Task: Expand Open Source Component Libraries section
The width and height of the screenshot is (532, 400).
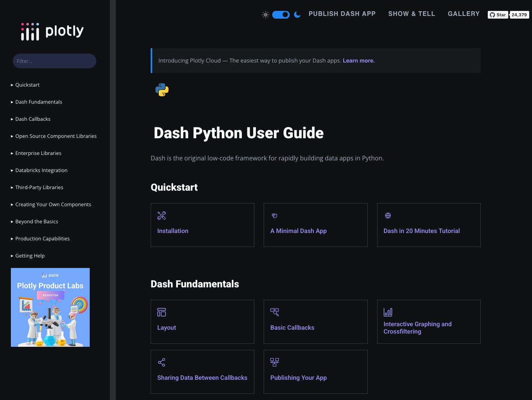Action: [x=56, y=136]
